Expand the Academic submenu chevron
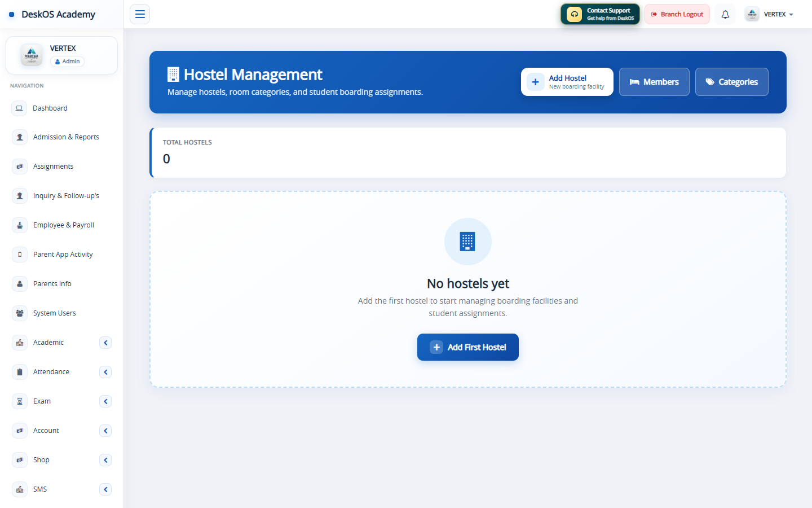 coord(105,343)
